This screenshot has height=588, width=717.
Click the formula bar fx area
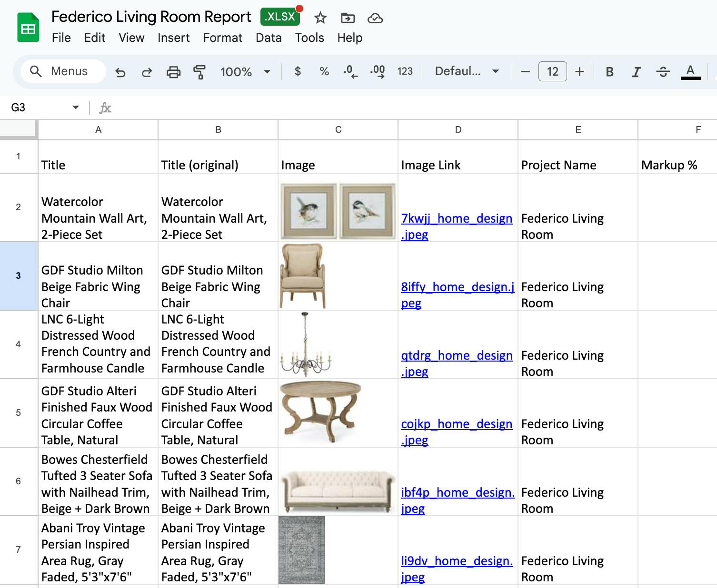(105, 108)
